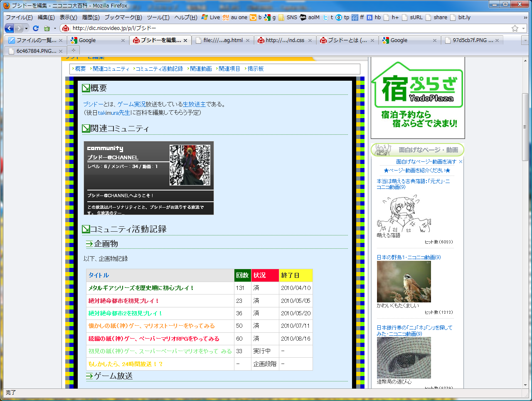Open the au one bookmark
Image resolution: width=532 pixels, height=401 pixels.
(x=235, y=17)
